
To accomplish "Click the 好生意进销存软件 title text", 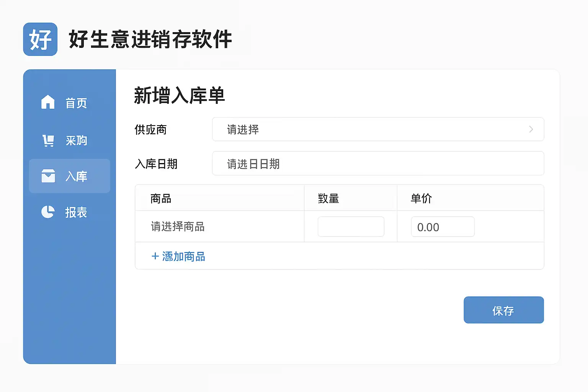I will [x=150, y=39].
